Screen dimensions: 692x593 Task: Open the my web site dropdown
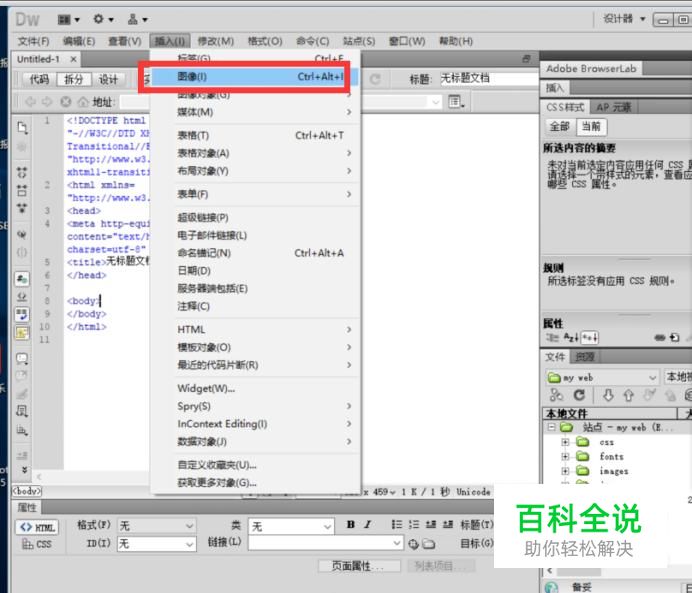click(x=602, y=378)
